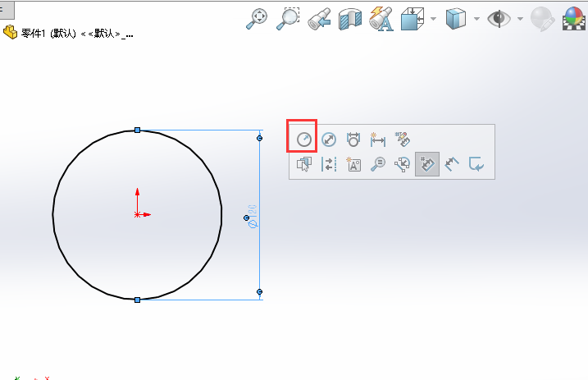Click the curved return arrow icon
588x380 pixels.
pos(476,164)
